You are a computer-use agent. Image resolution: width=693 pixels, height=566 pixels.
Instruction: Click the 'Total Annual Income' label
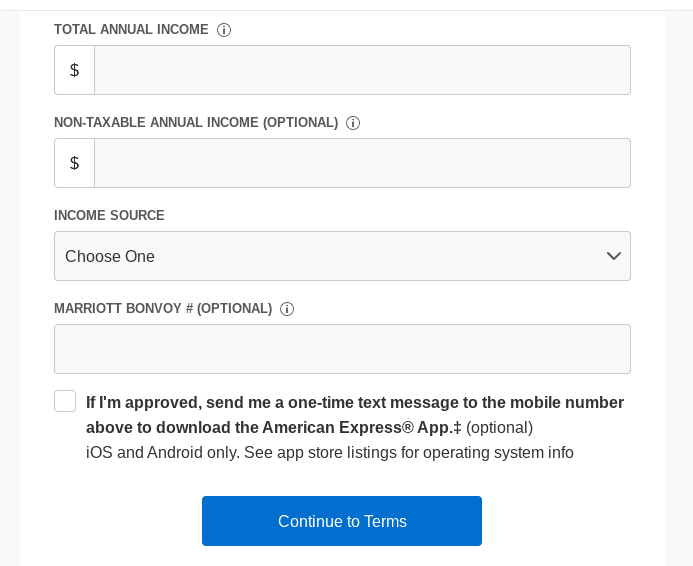coord(131,30)
